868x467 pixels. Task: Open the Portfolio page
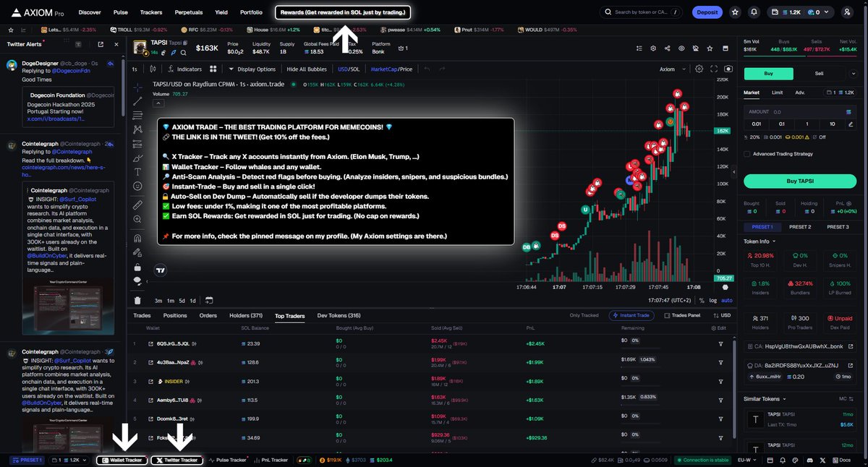[251, 12]
